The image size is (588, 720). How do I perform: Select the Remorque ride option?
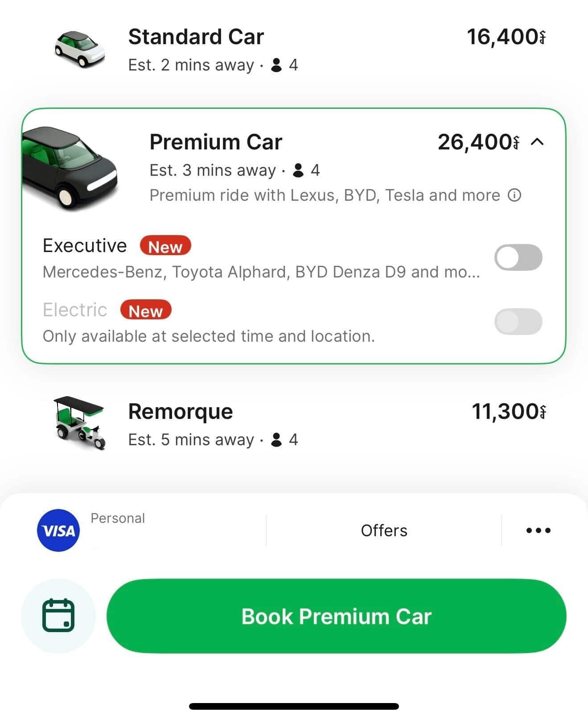click(x=181, y=412)
